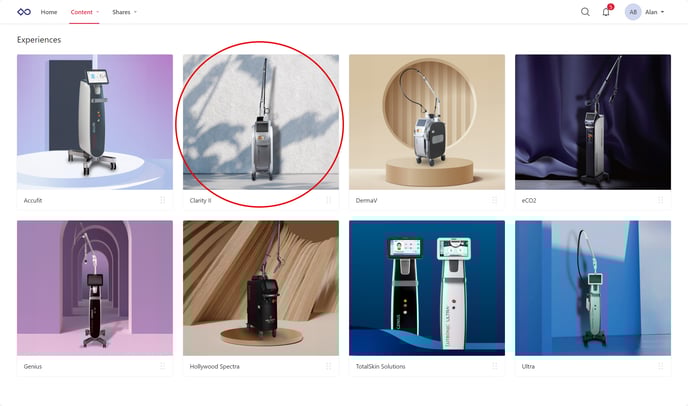The width and height of the screenshot is (688, 406).
Task: Go to the Home tab
Action: click(49, 12)
